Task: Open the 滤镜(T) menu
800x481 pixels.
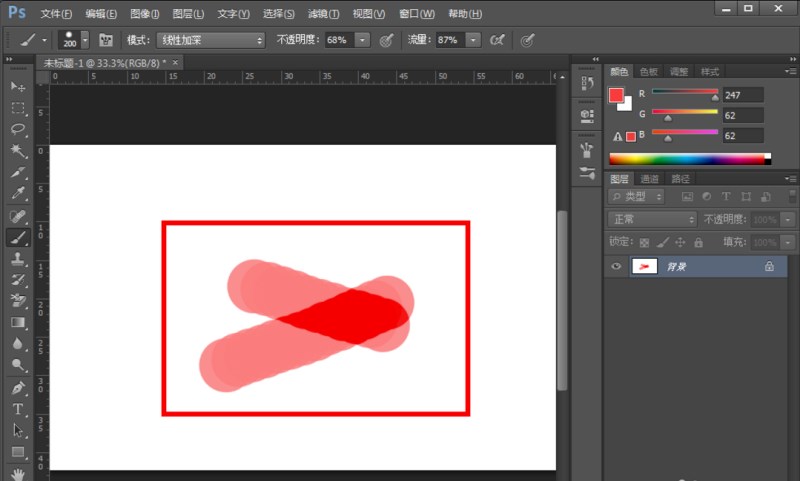Action: coord(323,14)
